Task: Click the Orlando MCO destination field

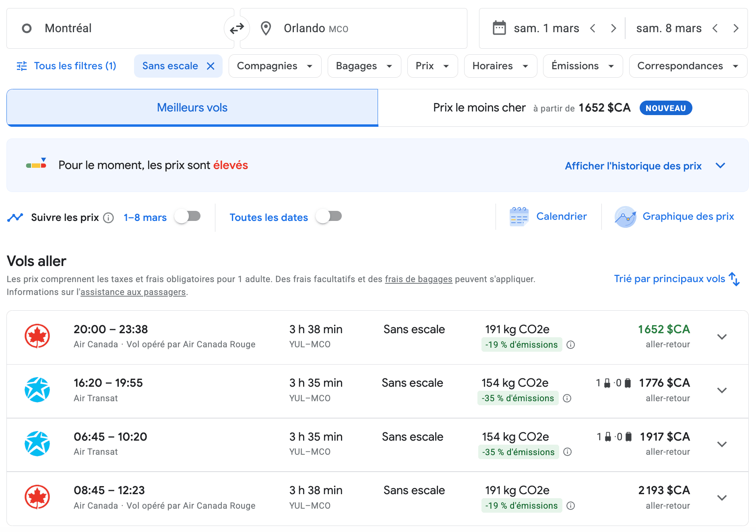Action: click(354, 28)
